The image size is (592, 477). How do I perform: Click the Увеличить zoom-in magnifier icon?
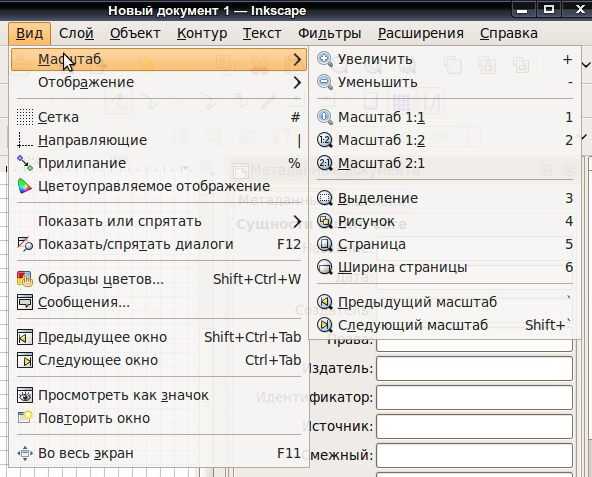coord(325,60)
